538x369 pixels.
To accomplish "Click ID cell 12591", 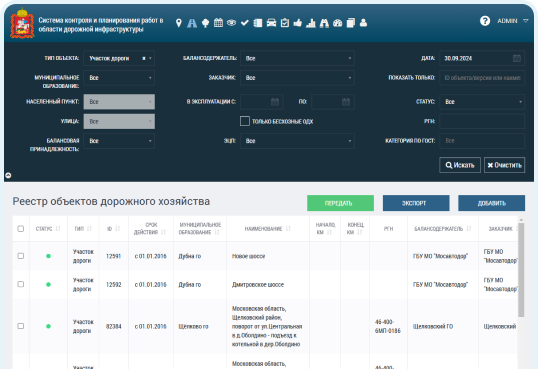I will point(114,256).
